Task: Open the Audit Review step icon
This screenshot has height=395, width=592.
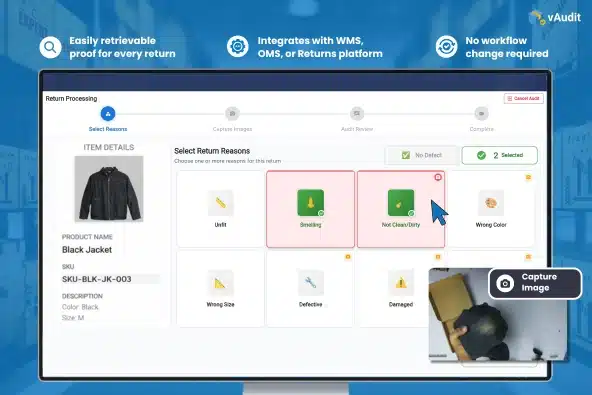Action: coord(357,113)
